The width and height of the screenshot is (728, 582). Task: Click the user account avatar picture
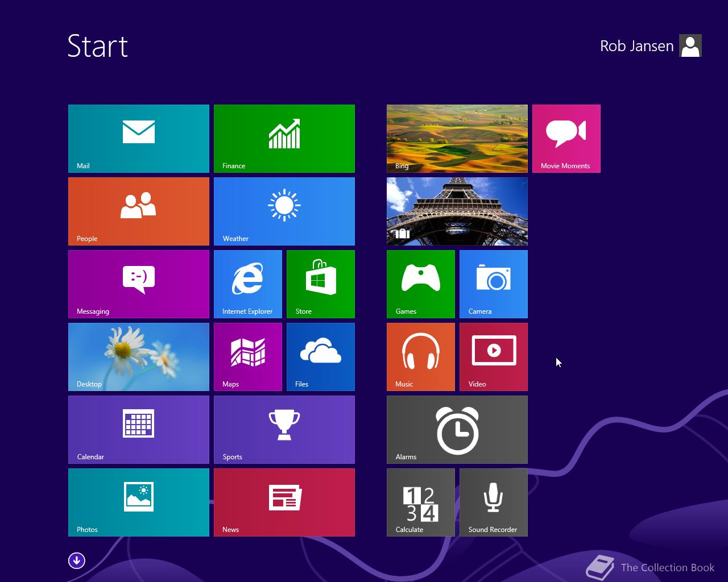coord(690,45)
